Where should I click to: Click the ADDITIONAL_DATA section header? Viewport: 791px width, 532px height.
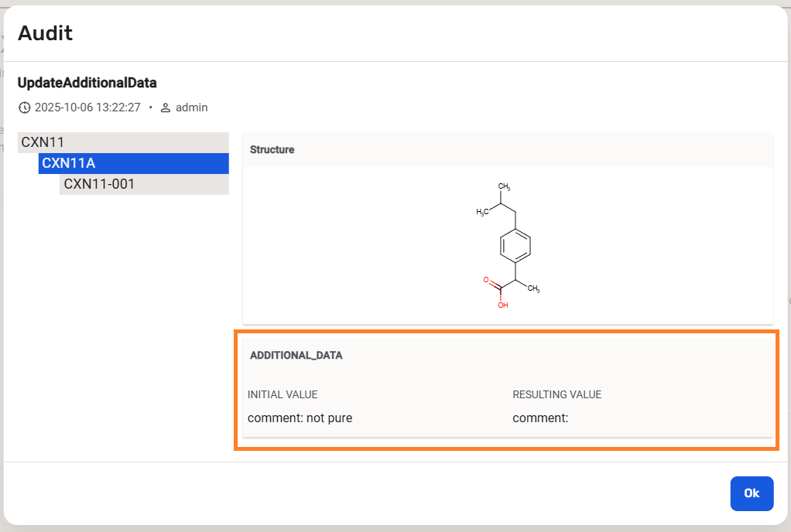(x=296, y=356)
